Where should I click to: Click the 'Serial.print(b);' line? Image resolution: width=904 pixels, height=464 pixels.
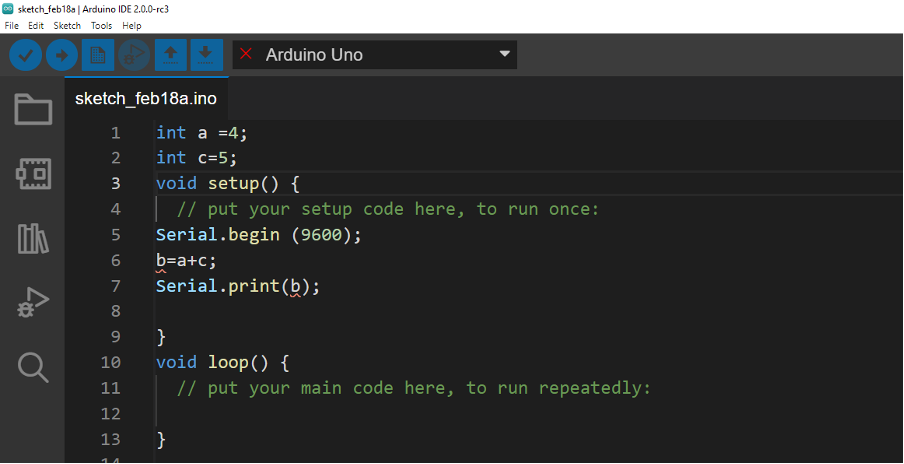click(x=238, y=286)
